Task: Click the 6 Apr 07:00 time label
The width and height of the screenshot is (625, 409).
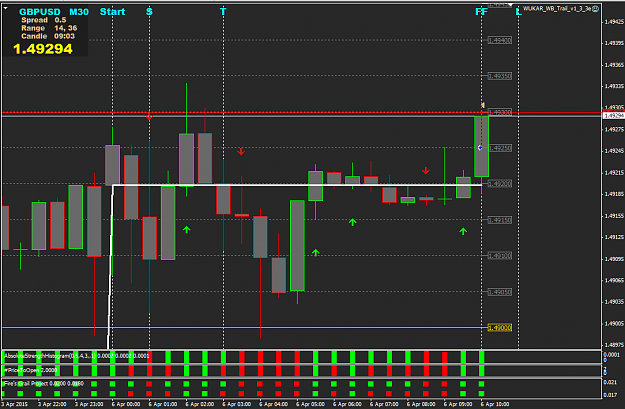Action: click(x=384, y=404)
